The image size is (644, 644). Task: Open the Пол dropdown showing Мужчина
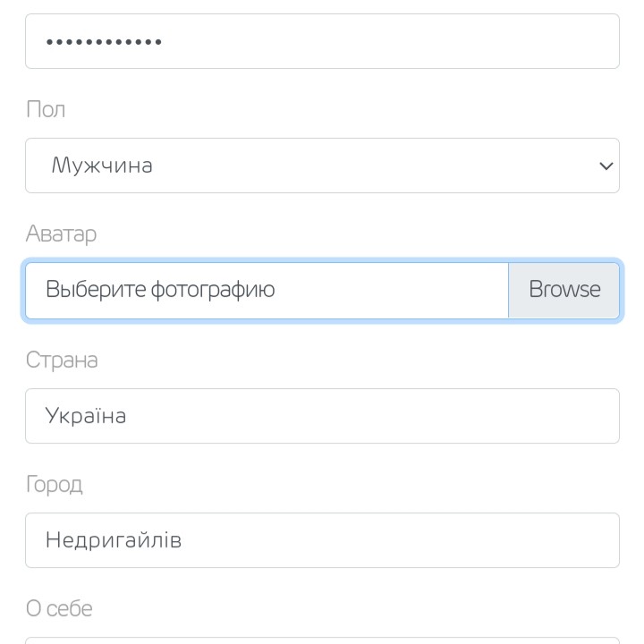click(x=322, y=165)
